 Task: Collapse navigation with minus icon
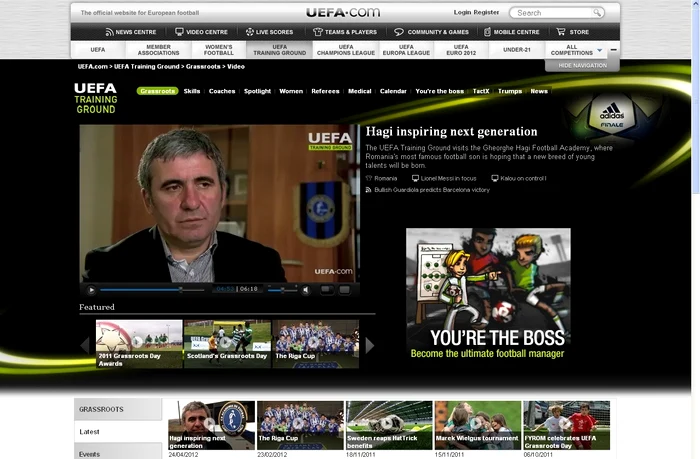(614, 50)
